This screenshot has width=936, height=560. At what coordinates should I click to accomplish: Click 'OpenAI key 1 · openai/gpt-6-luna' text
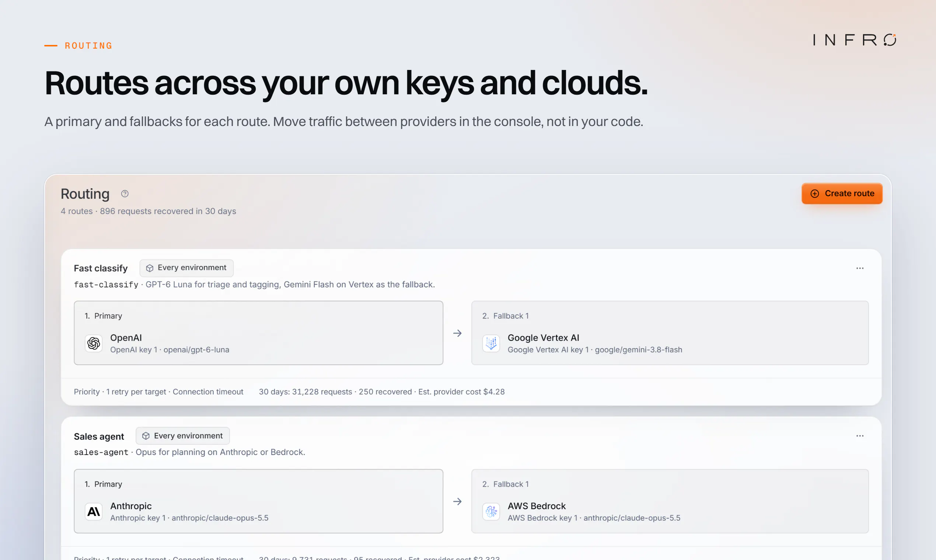(x=170, y=350)
